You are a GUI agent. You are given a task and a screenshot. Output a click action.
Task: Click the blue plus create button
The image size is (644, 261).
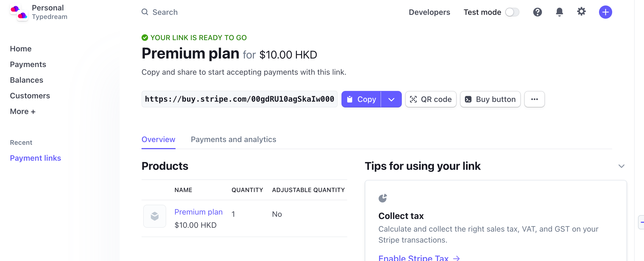pos(605,12)
